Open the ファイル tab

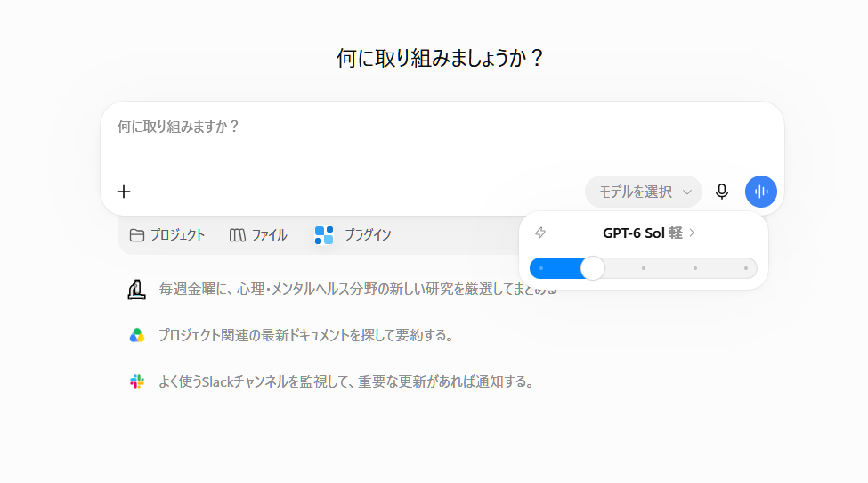coord(258,235)
